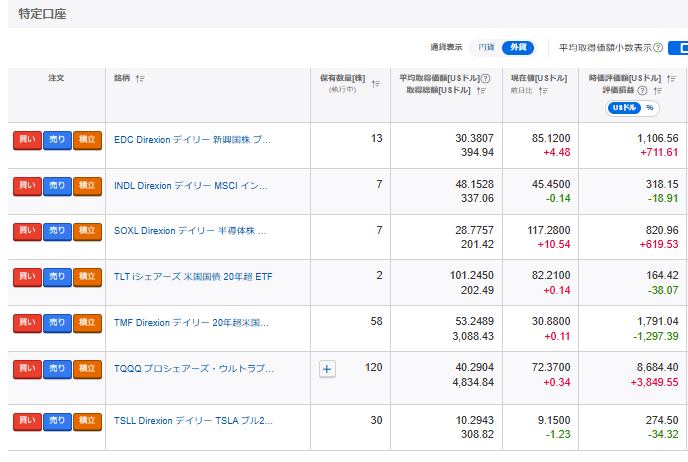Click 現在値[USドル] column header
The height and width of the screenshot is (462, 688).
pyautogui.click(x=539, y=78)
